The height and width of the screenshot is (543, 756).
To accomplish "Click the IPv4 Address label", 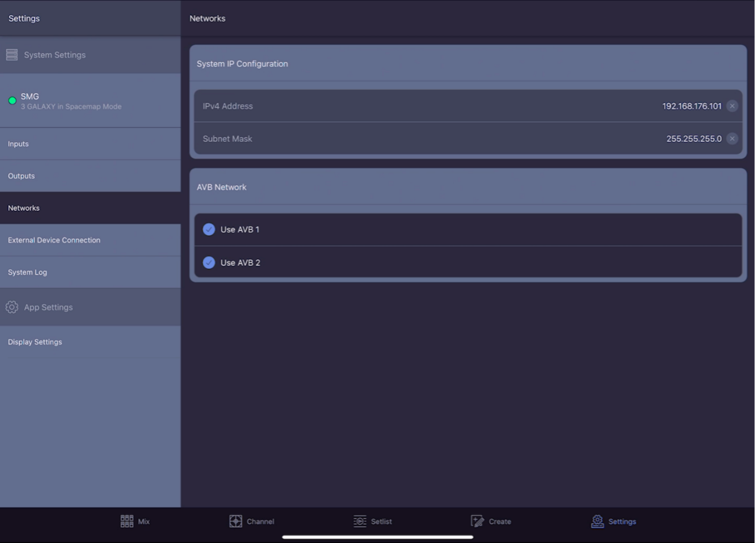I will [228, 106].
